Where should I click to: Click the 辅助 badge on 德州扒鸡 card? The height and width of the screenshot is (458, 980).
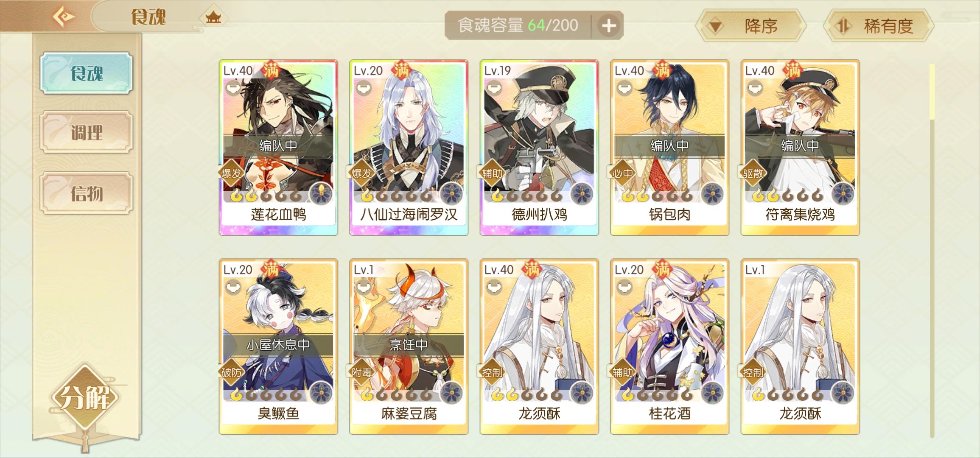click(492, 173)
